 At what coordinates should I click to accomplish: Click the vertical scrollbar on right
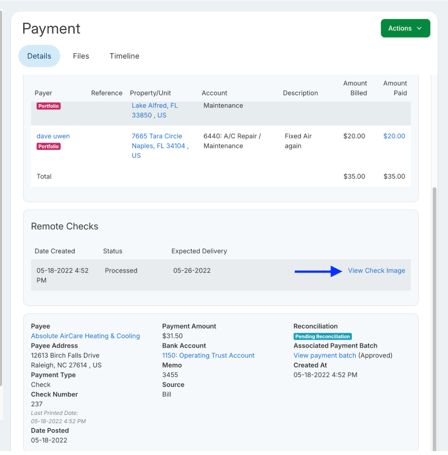(434, 317)
